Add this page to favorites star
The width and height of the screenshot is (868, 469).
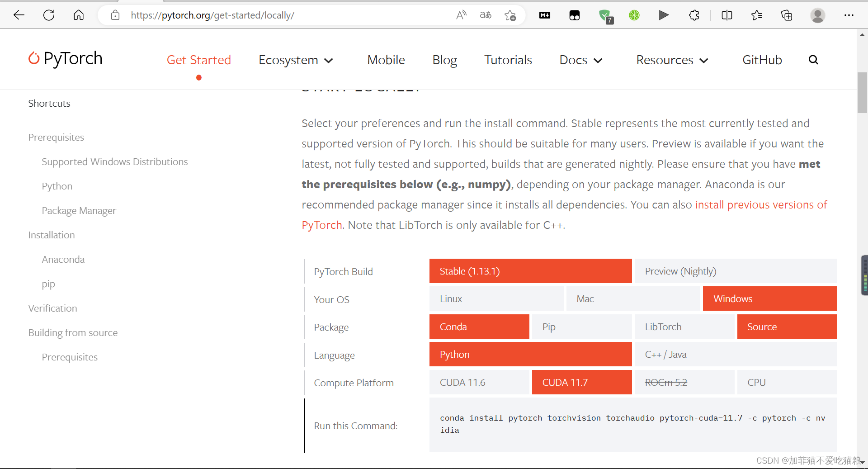tap(510, 15)
